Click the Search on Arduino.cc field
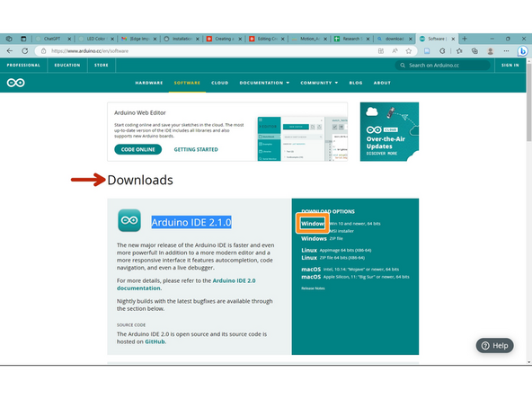The image size is (532, 399). pyautogui.click(x=442, y=65)
